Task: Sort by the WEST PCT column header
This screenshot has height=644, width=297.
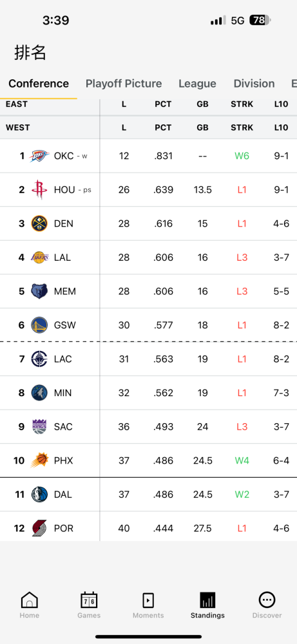Action: point(163,128)
